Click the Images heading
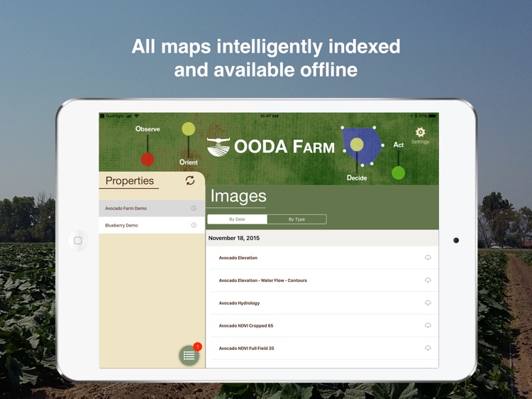Viewport: 532px width, 399px height. click(238, 196)
